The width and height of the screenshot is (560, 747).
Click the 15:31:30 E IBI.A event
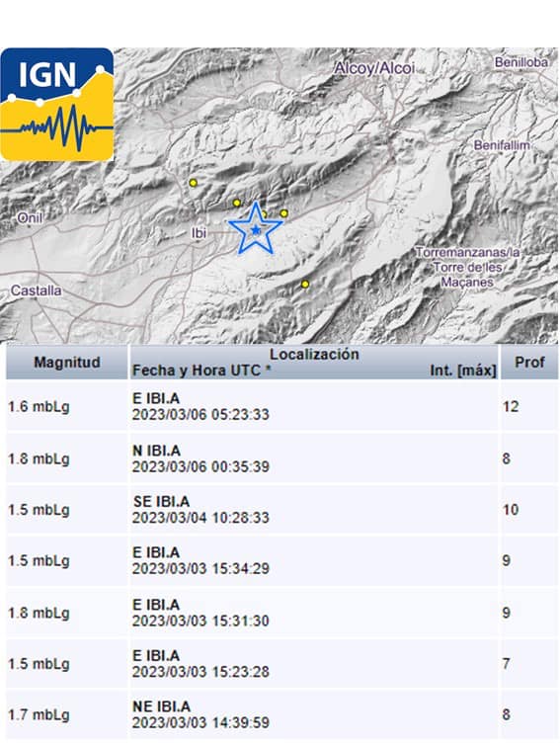coord(280,613)
